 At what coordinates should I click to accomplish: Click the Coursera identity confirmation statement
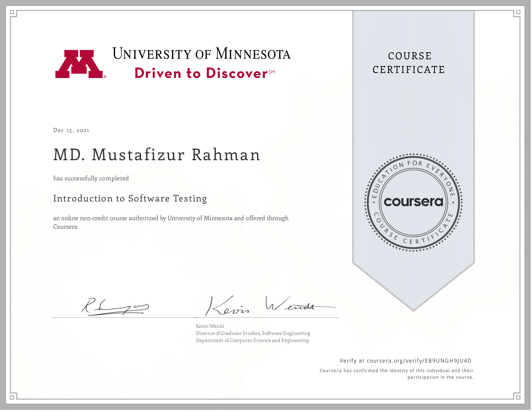pyautogui.click(x=396, y=374)
